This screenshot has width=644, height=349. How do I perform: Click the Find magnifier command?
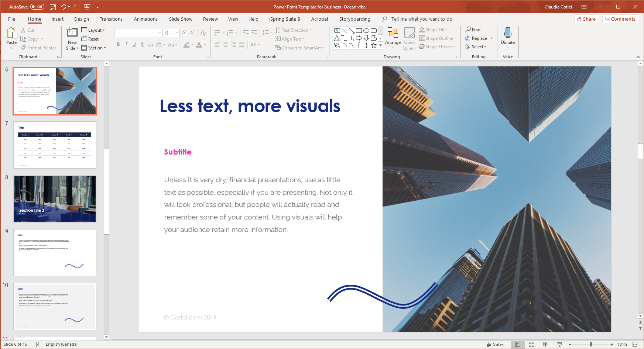(x=473, y=30)
